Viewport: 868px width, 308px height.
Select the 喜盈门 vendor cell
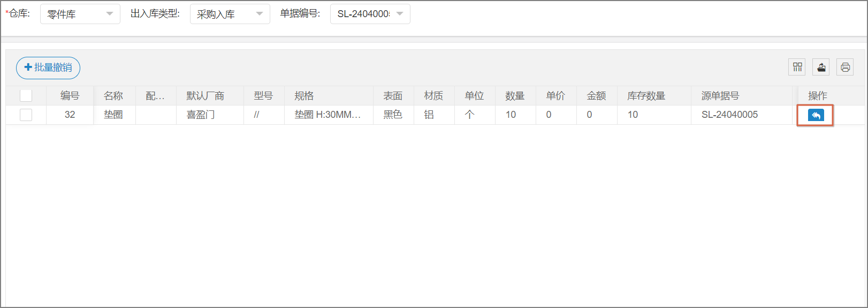[x=201, y=115]
